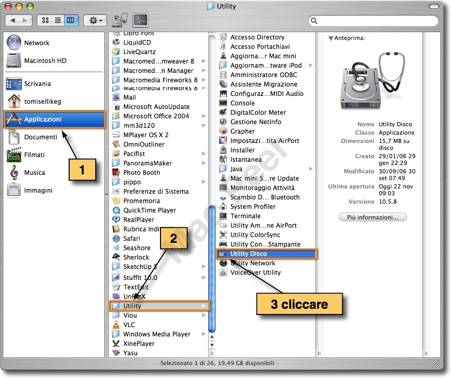
Task: Switch to column view
Action: click(71, 20)
